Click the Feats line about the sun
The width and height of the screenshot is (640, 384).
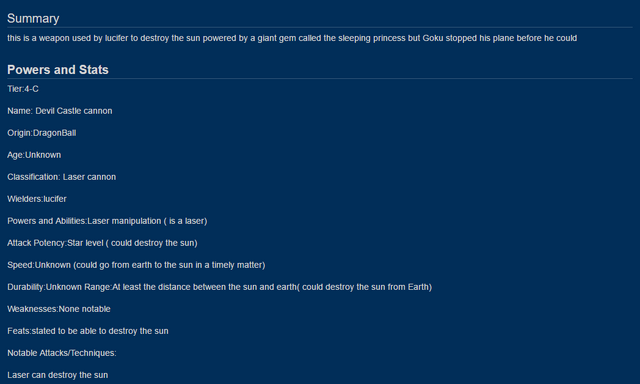(x=88, y=331)
